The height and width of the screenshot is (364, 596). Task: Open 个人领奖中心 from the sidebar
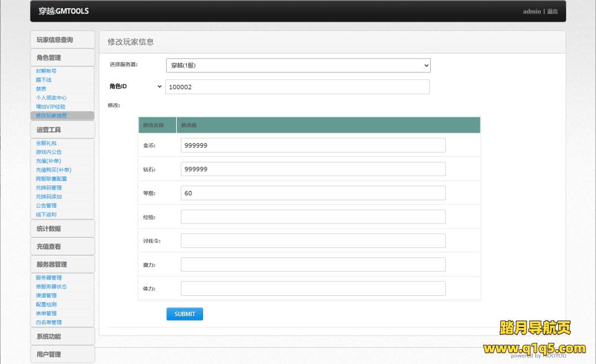pos(51,98)
